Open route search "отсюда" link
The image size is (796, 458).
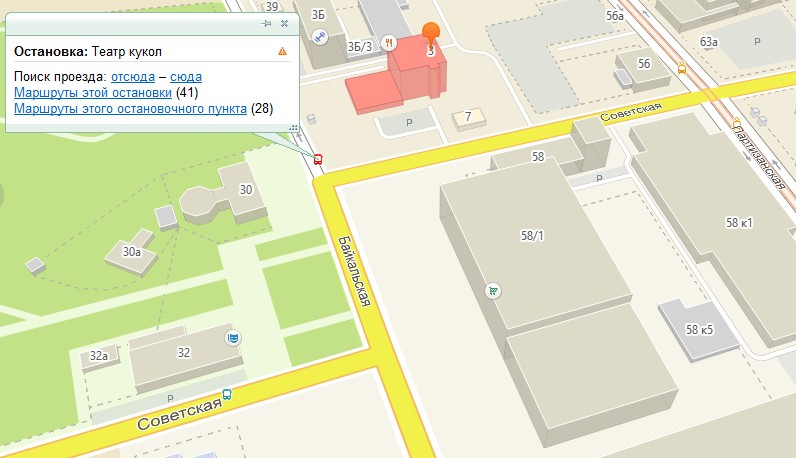133,77
